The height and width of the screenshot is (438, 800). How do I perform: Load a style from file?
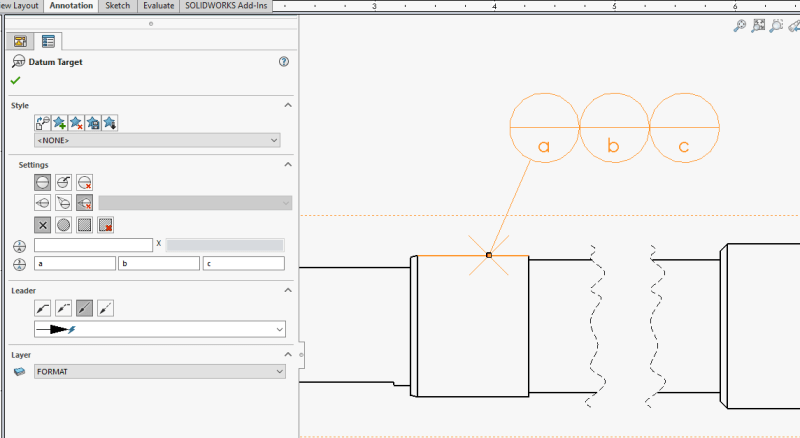[x=110, y=123]
